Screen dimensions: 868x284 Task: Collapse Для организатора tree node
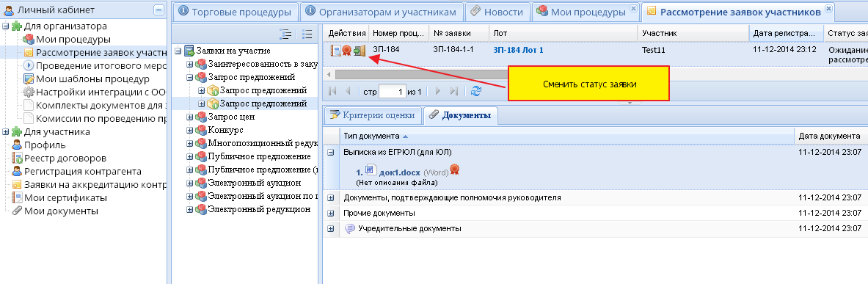pyautogui.click(x=6, y=26)
